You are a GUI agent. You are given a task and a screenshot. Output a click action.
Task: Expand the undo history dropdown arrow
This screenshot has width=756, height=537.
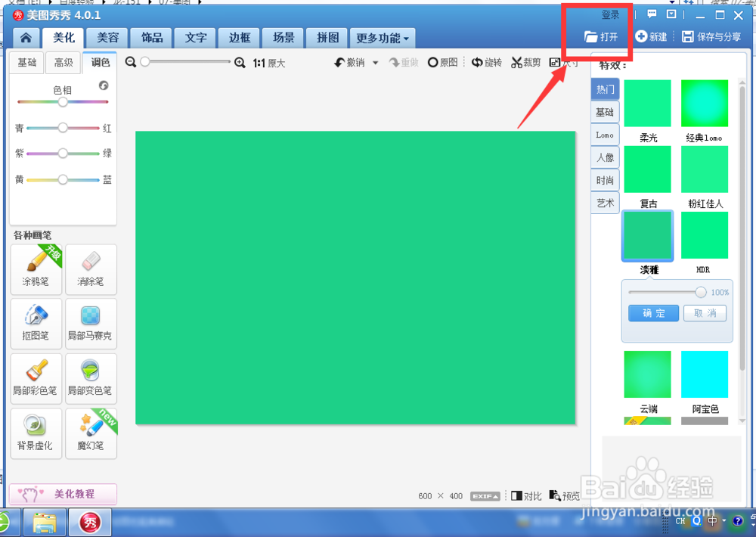click(375, 63)
